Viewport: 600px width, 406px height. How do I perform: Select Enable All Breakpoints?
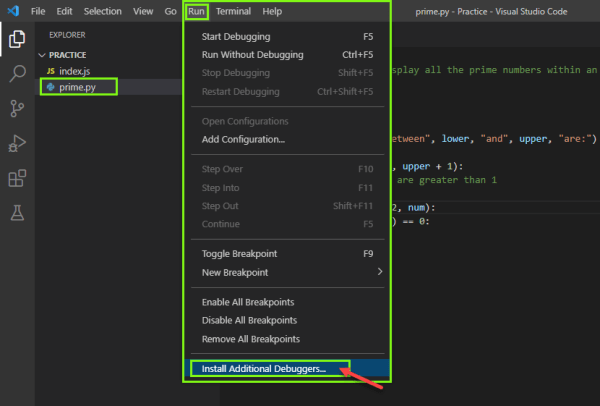pyautogui.click(x=287, y=302)
